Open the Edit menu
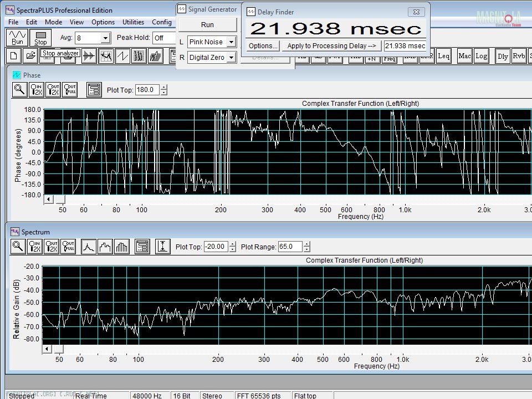532x399 pixels. (32, 22)
